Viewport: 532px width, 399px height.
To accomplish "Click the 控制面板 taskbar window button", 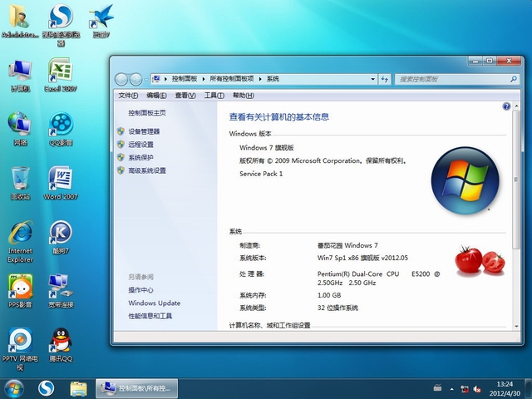I will click(x=136, y=389).
